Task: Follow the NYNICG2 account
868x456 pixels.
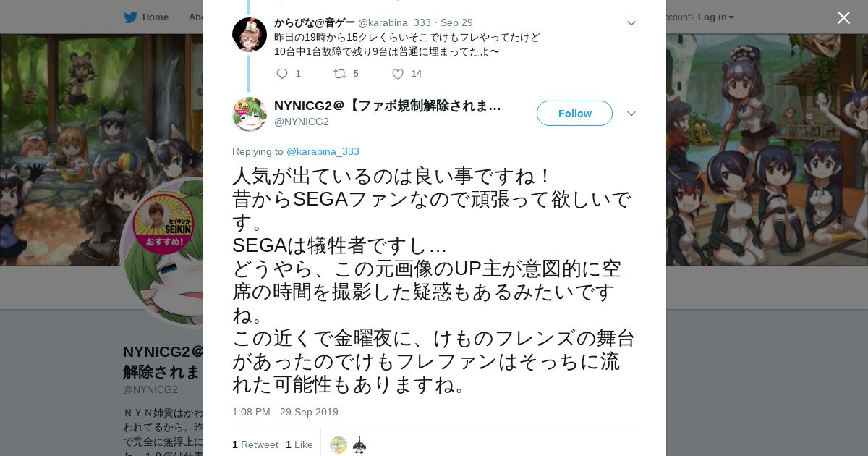Action: tap(574, 114)
